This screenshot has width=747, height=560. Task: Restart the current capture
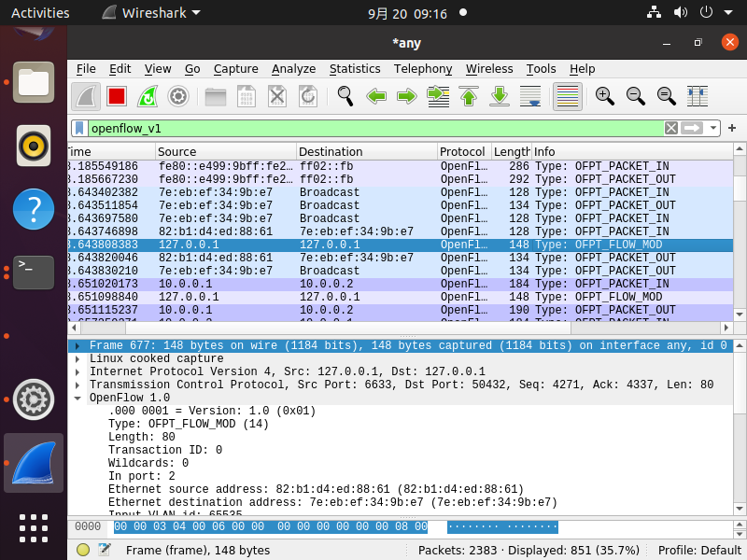coord(148,97)
